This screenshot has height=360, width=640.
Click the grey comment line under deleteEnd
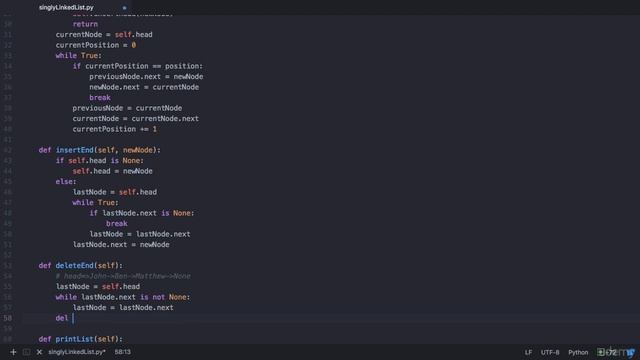point(123,276)
